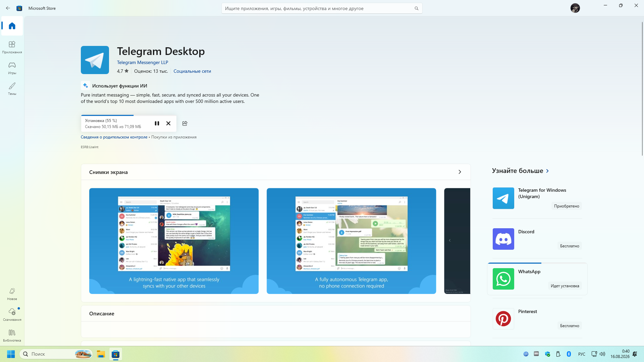644x362 pixels.
Task: Click Бесплатно button for Discord
Action: [570, 246]
